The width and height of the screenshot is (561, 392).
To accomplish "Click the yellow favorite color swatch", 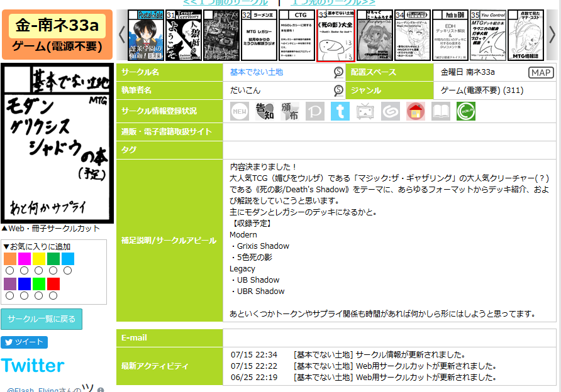I will coord(39,259).
